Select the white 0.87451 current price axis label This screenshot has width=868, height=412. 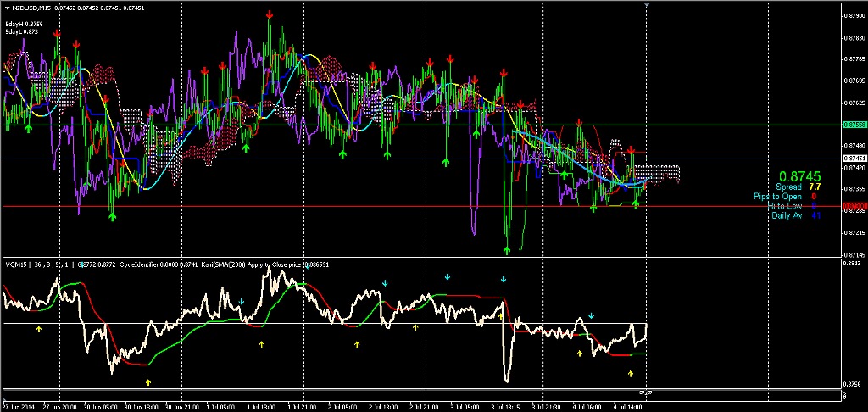854,159
